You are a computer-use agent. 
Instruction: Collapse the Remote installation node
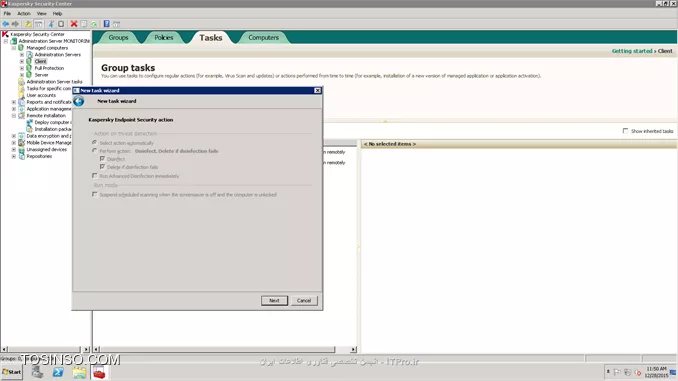[14, 115]
